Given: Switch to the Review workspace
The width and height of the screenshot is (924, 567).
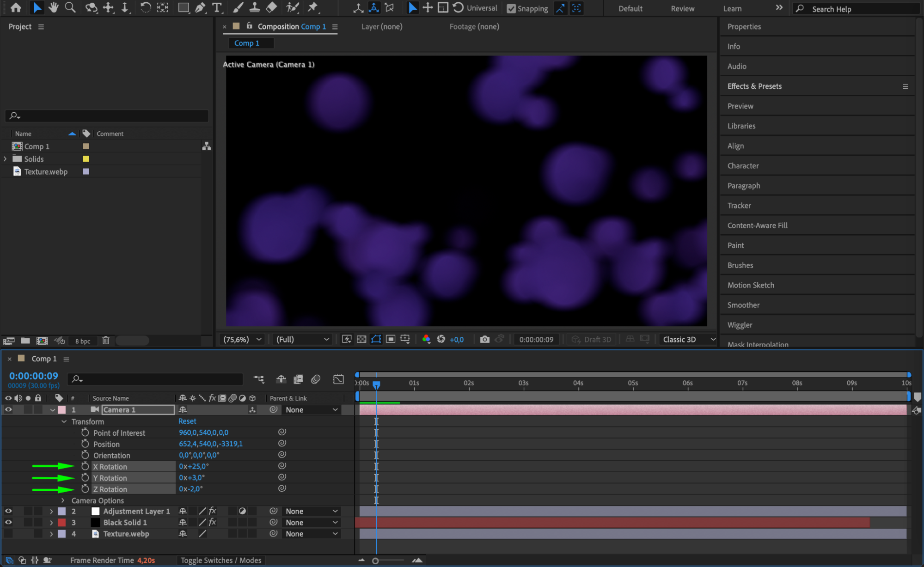Looking at the screenshot, I should pos(682,8).
